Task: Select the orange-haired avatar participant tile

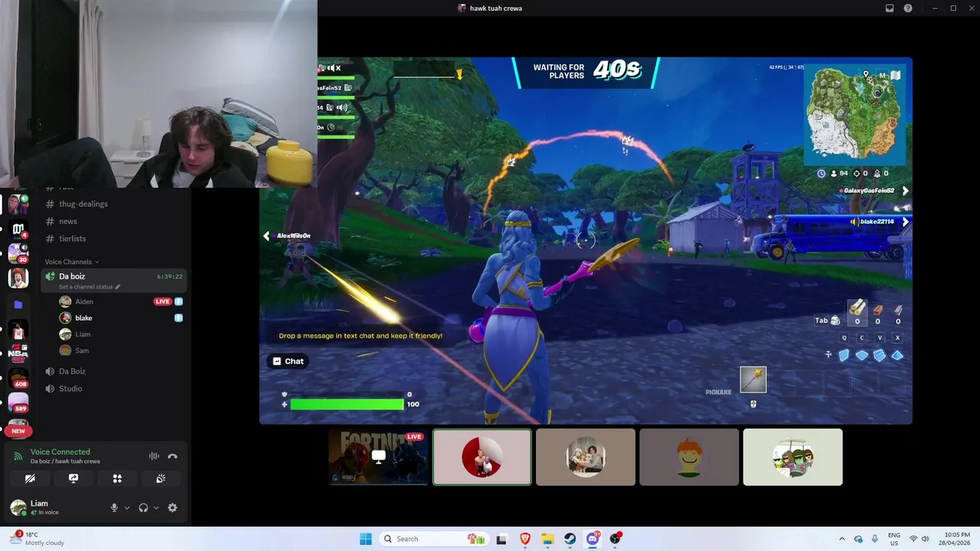Action: point(689,457)
